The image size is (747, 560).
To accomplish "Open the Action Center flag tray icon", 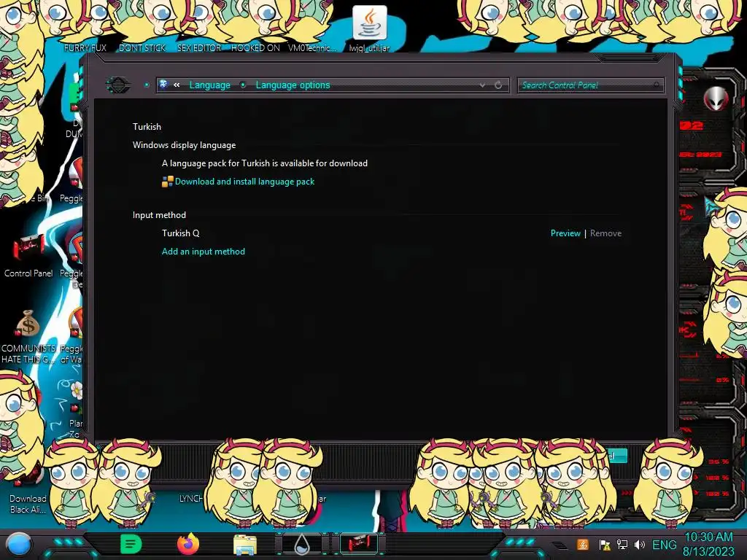I will coord(605,545).
